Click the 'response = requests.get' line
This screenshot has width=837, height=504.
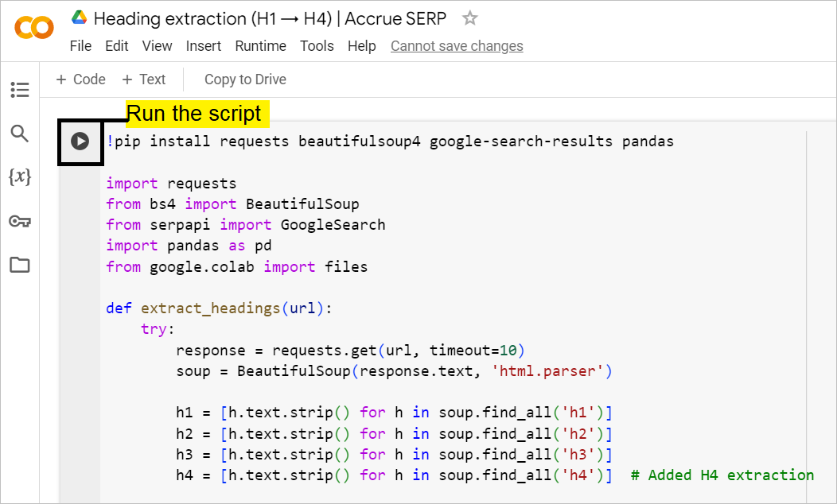click(350, 351)
